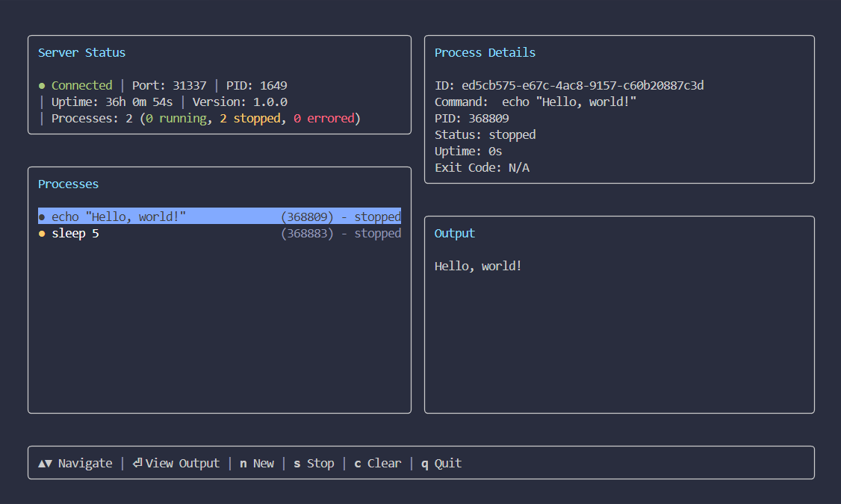Click Stop in the command bar
Screen dimensions: 841x504
[x=321, y=463]
